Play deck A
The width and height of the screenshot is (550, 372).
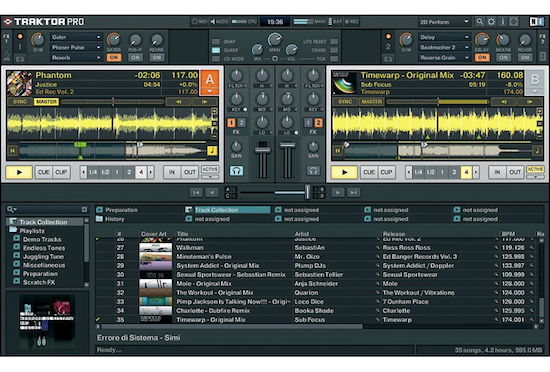tap(19, 172)
